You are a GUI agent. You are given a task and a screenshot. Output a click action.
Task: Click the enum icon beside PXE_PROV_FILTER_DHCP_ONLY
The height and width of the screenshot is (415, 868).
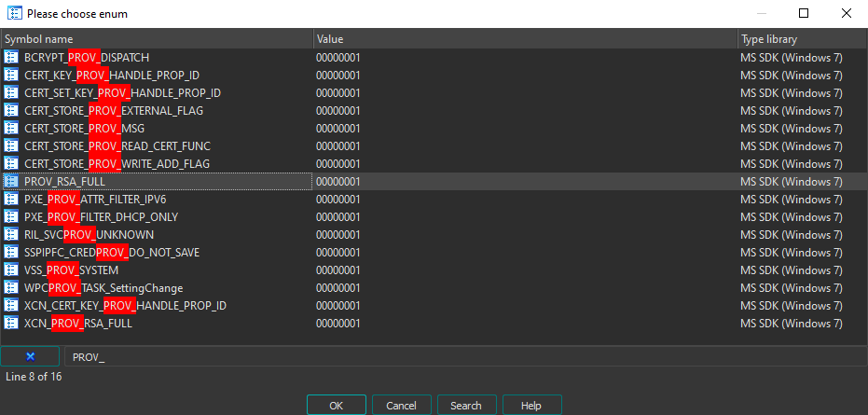(11, 216)
